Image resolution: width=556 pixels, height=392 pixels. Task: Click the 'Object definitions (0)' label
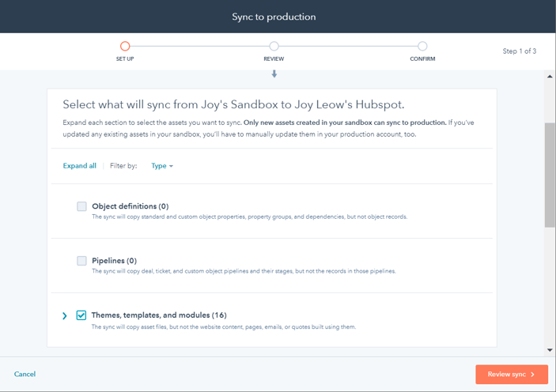pyautogui.click(x=130, y=206)
